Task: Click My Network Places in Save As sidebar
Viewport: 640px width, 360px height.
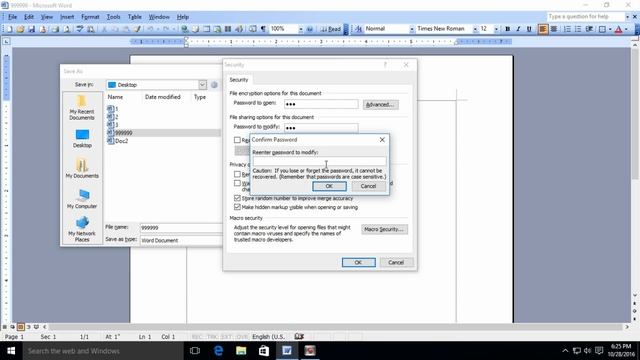Action: click(82, 229)
